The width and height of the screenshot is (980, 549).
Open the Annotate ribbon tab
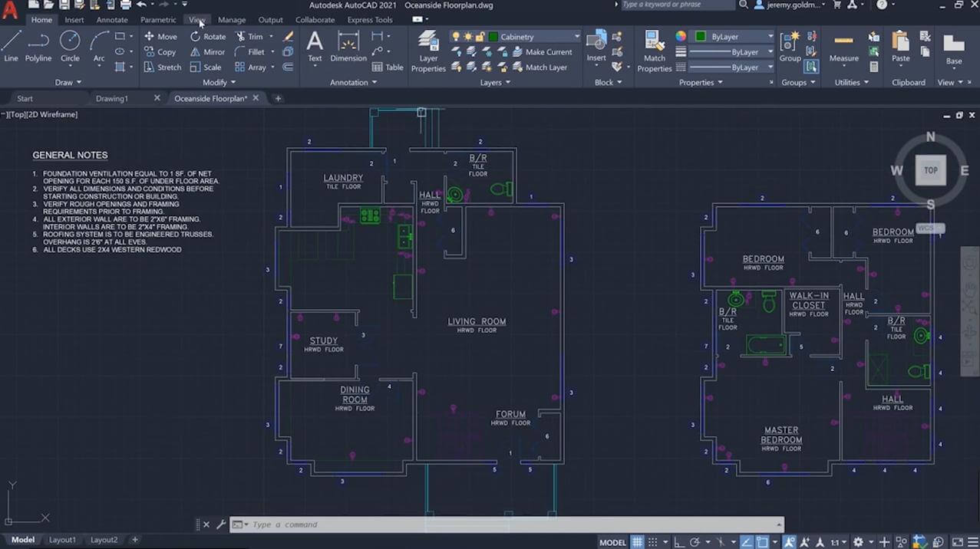pyautogui.click(x=112, y=20)
